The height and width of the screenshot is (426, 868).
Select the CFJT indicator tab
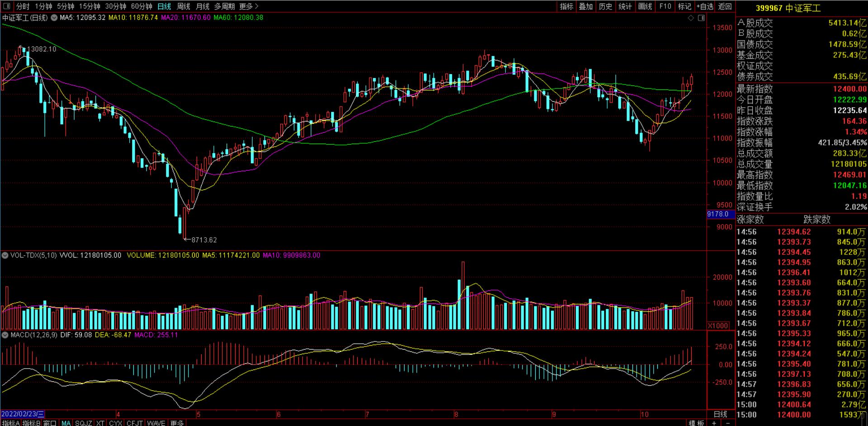[135, 423]
